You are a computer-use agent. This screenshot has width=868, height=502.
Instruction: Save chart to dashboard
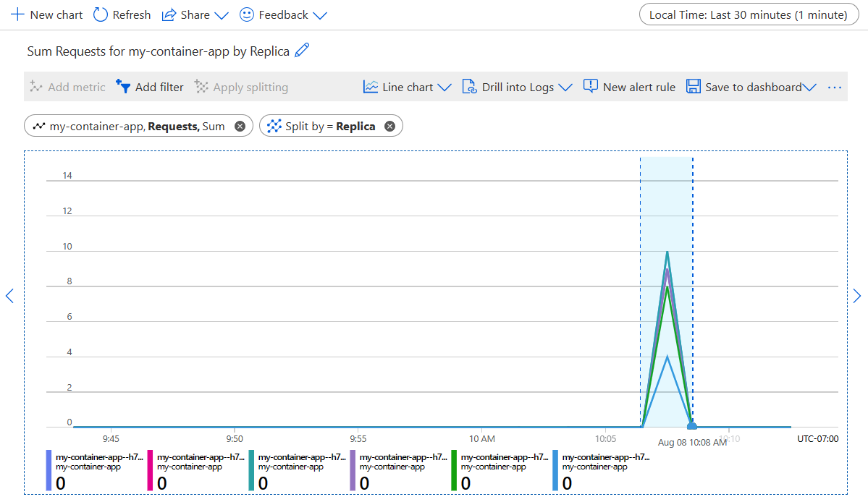point(742,87)
